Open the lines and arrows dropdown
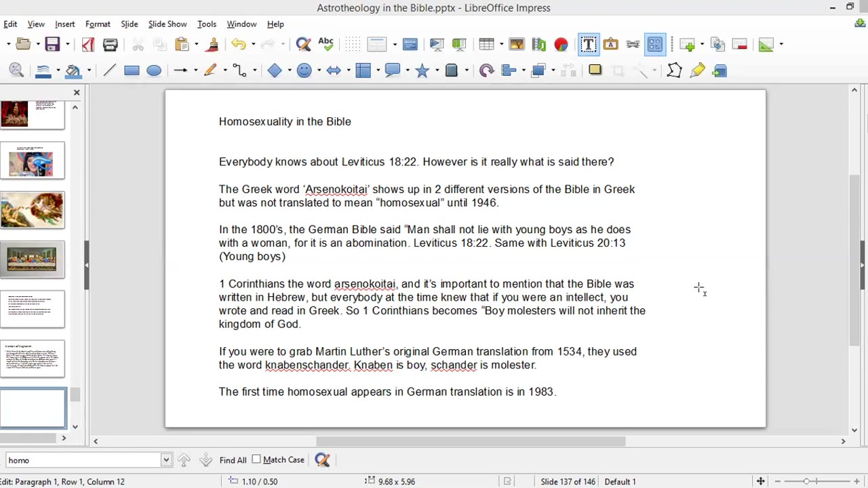The width and height of the screenshot is (868, 488). pyautogui.click(x=195, y=70)
